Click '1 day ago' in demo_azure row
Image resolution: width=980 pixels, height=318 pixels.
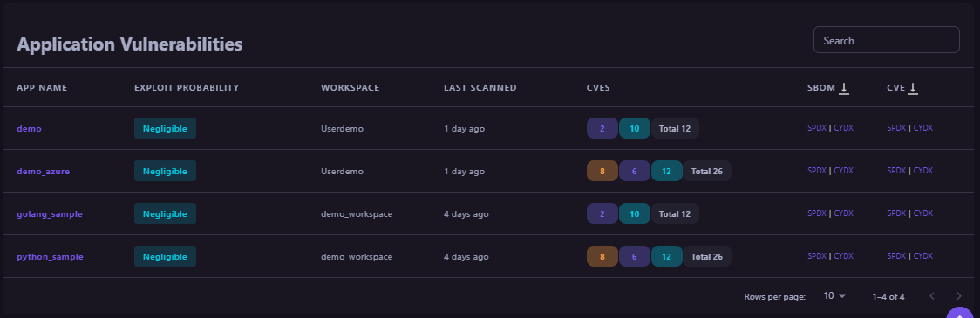click(465, 171)
